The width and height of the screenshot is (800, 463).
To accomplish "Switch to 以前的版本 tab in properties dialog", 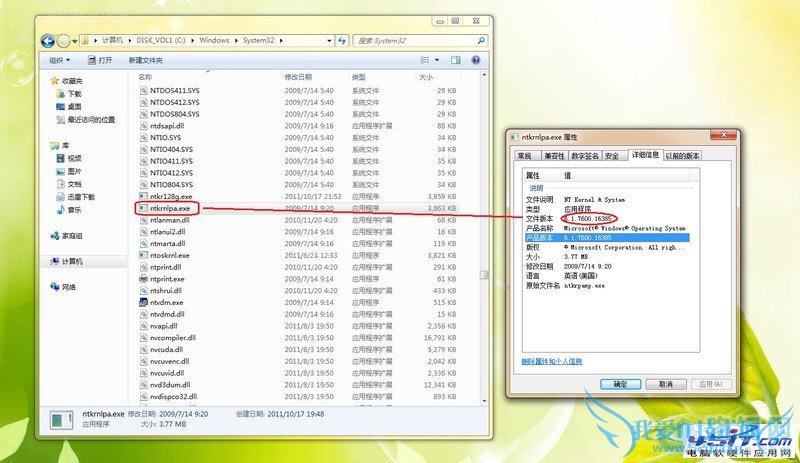I will coord(682,156).
